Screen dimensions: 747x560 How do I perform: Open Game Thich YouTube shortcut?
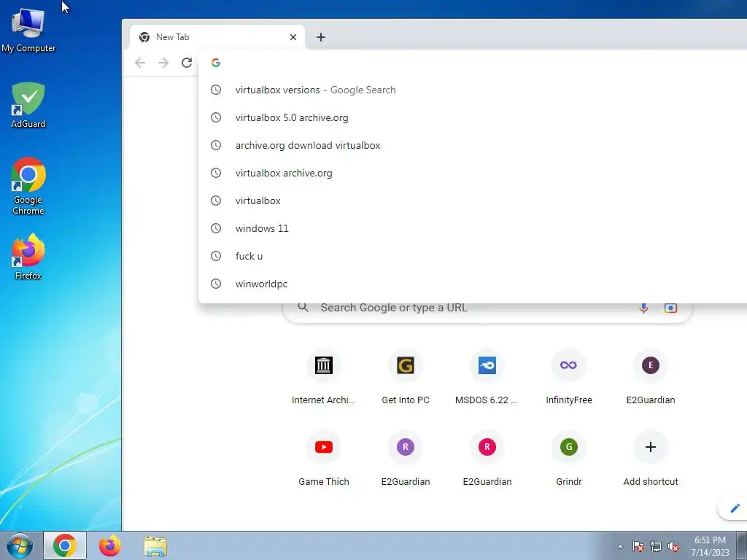pyautogui.click(x=323, y=459)
